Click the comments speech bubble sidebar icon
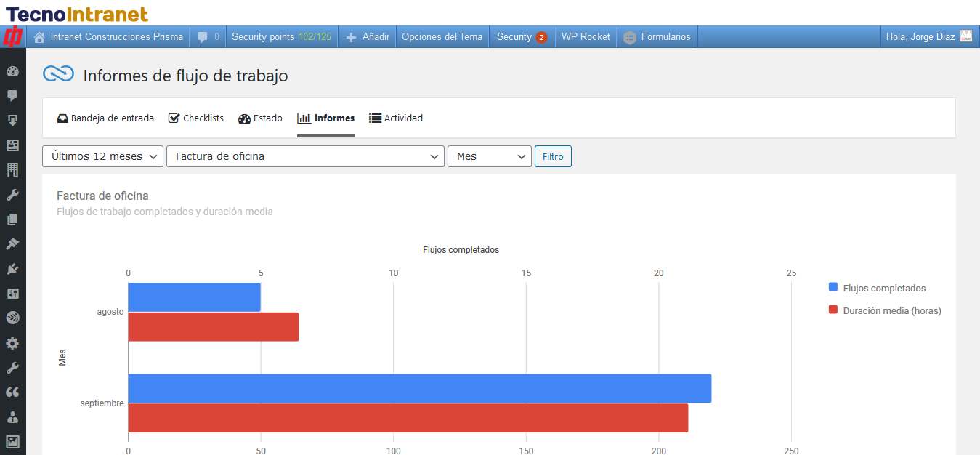Screen dimensions: 980x455 12,96
